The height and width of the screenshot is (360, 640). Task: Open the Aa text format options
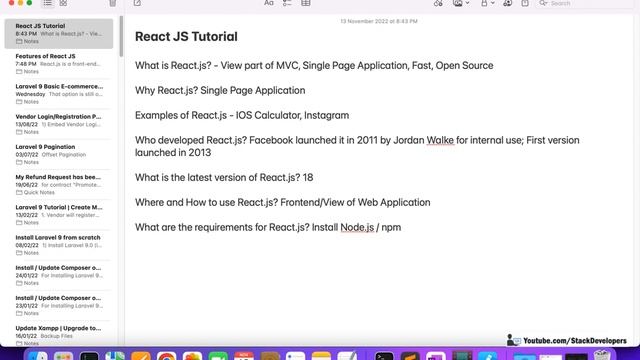pyautogui.click(x=269, y=3)
